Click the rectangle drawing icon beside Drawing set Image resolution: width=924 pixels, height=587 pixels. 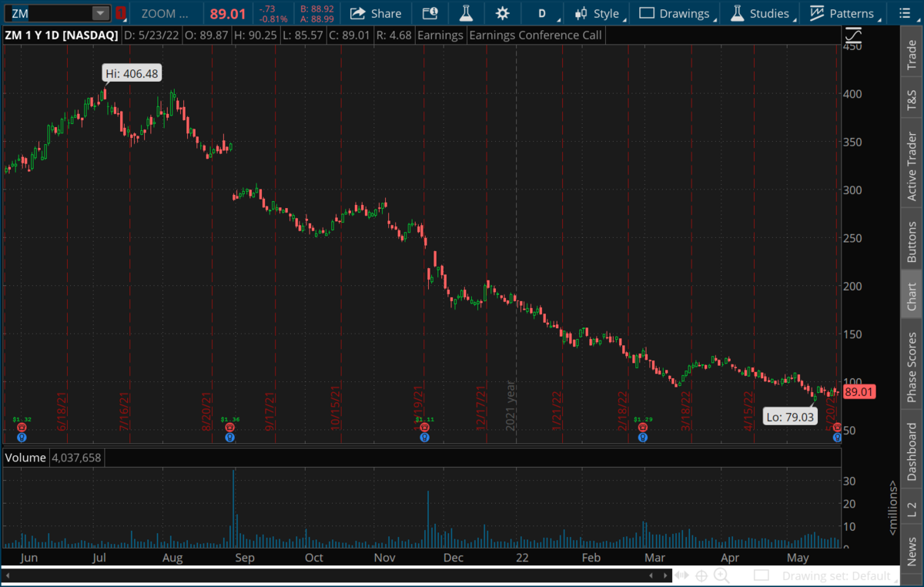click(761, 575)
